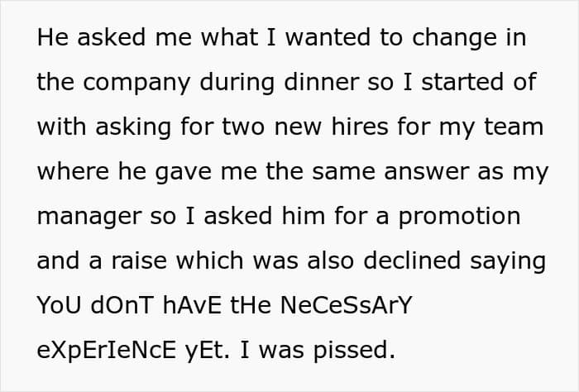Click the words "with asking"

[104, 128]
